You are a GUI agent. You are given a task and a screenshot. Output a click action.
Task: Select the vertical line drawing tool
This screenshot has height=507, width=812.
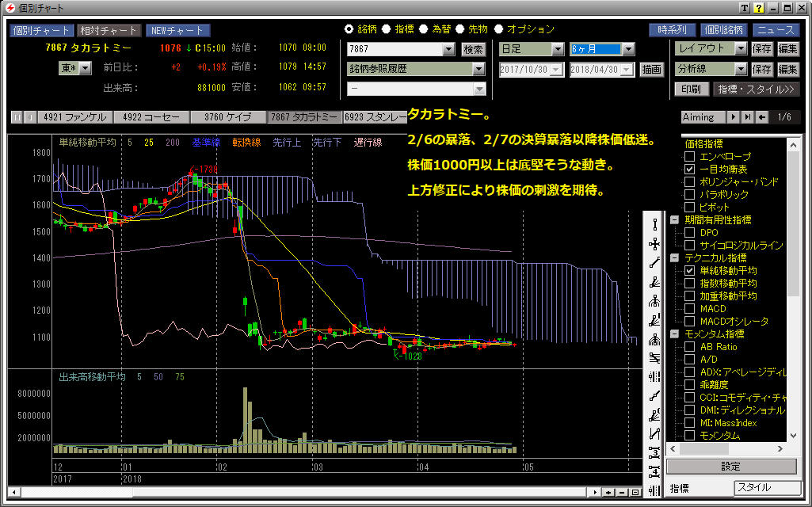[654, 225]
